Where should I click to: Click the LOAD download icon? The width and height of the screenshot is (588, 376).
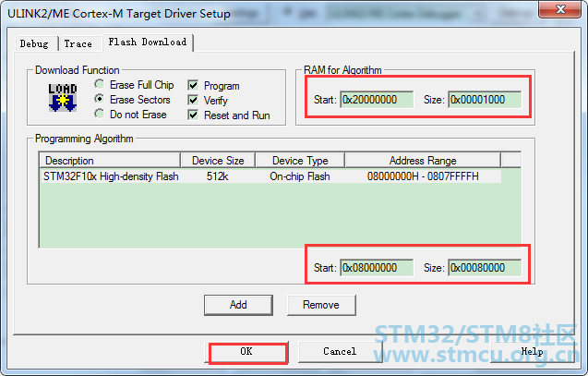[63, 98]
